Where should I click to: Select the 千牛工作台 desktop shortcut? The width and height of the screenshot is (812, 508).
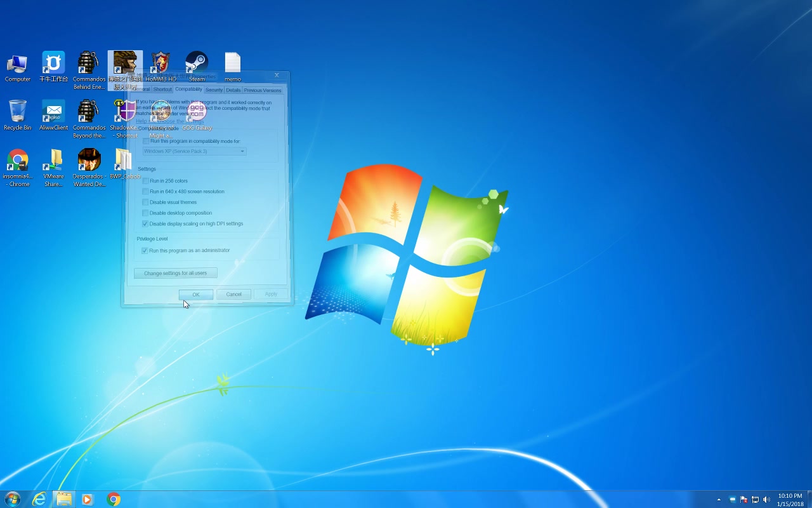point(53,67)
